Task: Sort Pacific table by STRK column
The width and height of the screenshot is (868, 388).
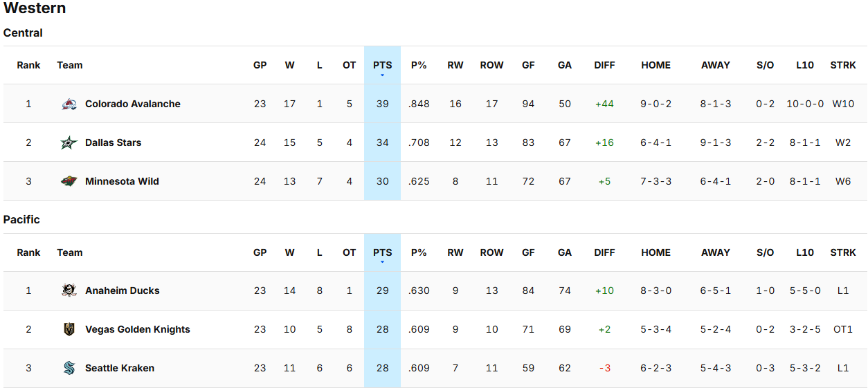Action: 842,252
